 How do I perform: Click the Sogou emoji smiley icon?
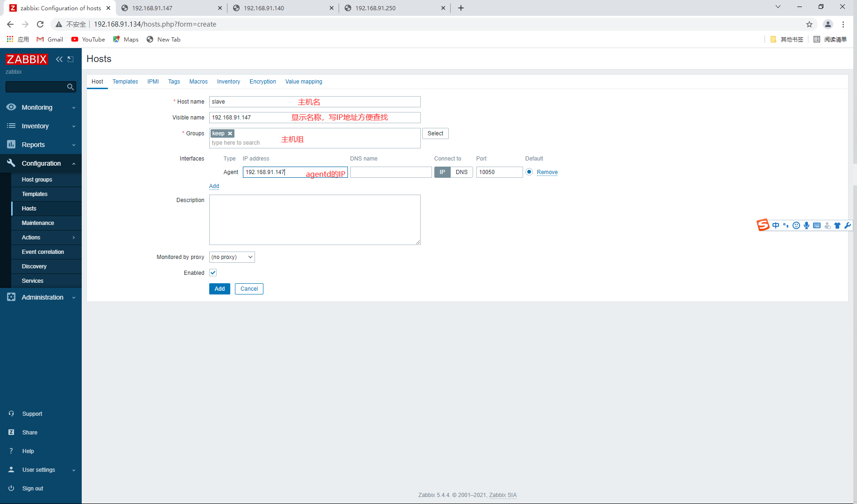point(796,225)
